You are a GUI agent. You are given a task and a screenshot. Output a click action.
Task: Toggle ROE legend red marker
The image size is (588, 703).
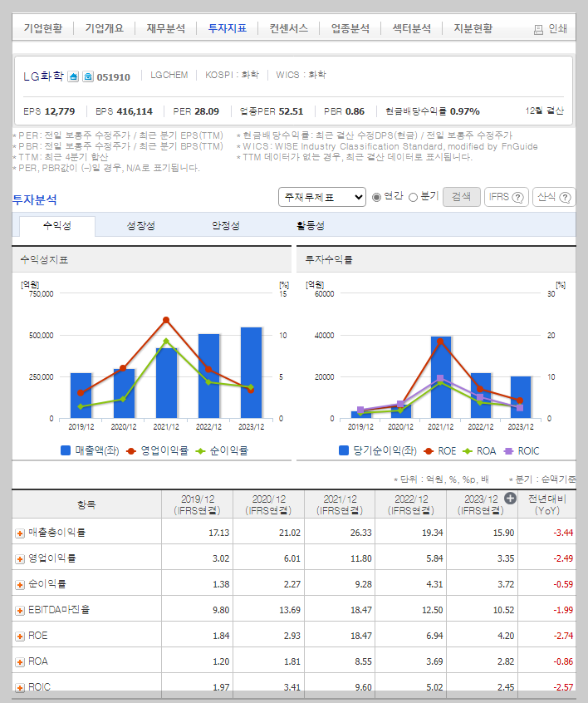[429, 451]
